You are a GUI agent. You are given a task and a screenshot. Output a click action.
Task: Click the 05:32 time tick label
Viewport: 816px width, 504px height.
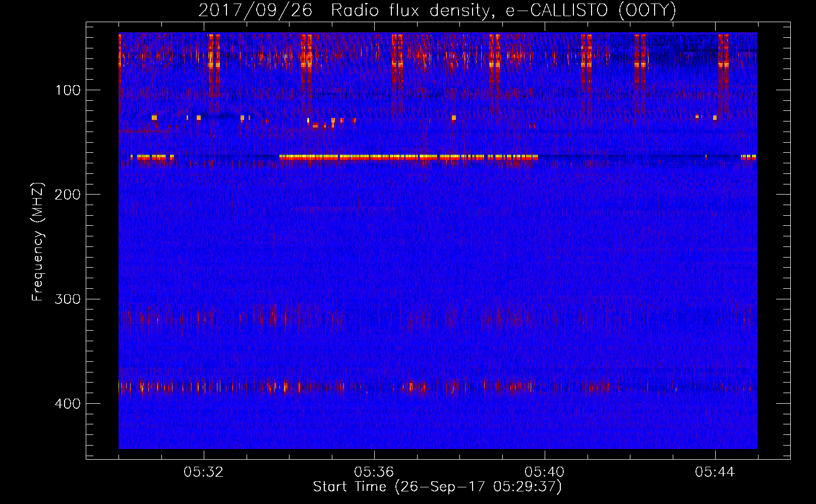(x=204, y=472)
